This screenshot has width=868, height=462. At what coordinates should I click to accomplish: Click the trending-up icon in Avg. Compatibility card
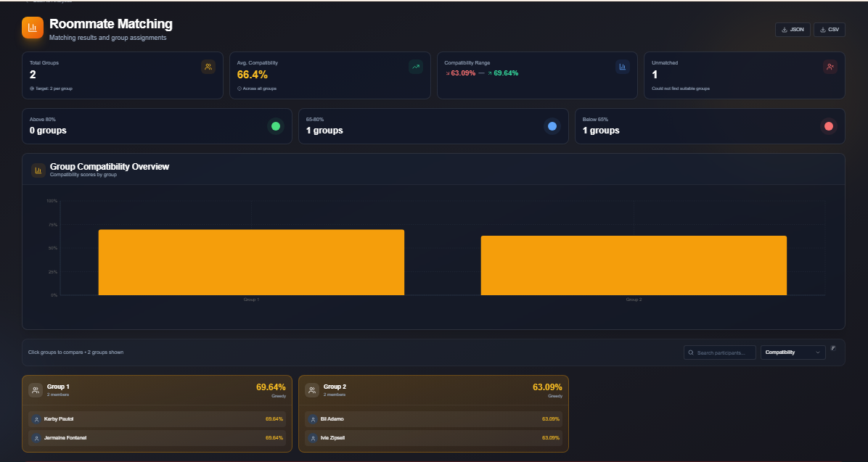(x=416, y=67)
